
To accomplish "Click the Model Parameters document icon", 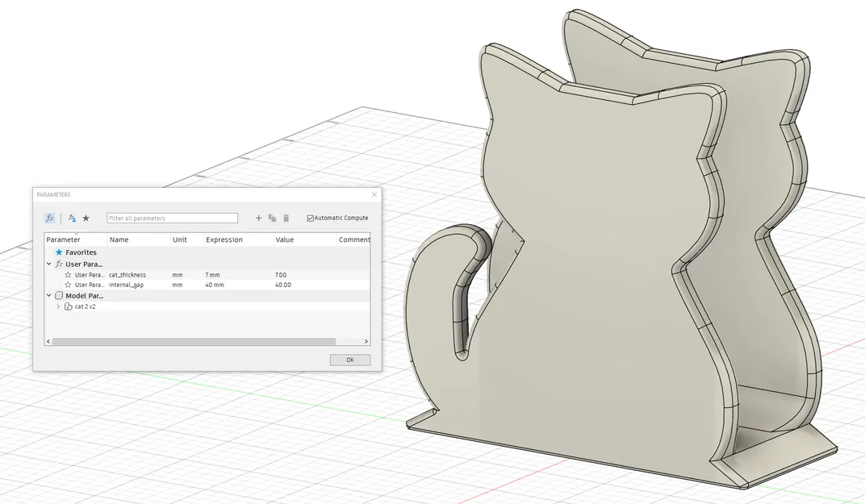I will [x=59, y=295].
